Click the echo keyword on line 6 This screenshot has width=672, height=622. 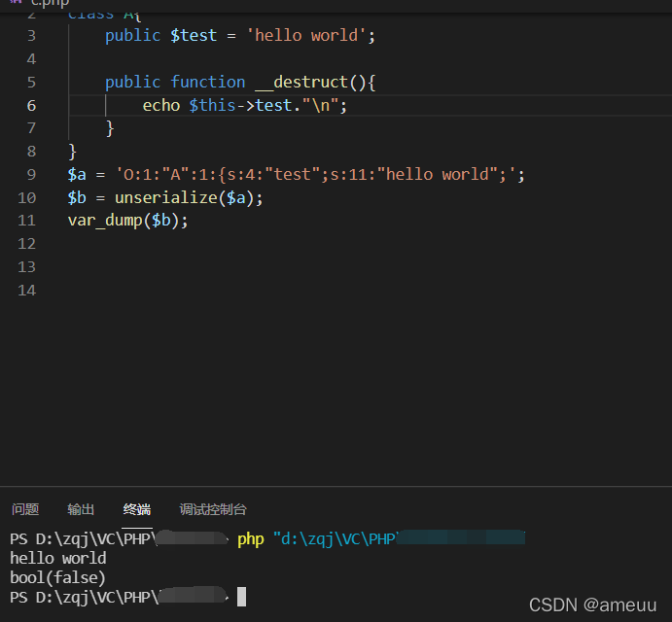pyautogui.click(x=161, y=105)
